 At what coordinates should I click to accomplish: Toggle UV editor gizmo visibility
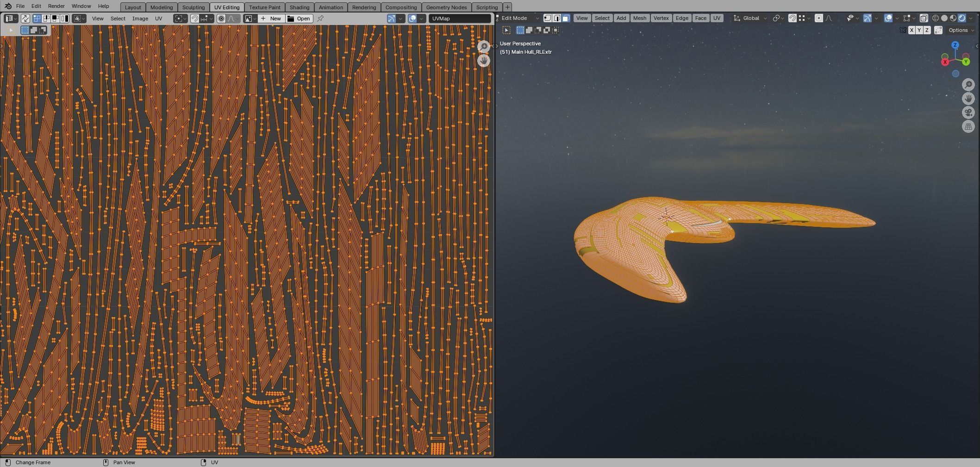392,19
